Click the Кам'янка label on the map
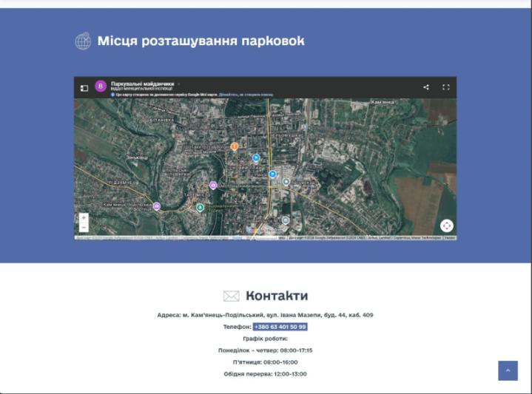Viewport: 532px width, 394px height. pyautogui.click(x=382, y=102)
